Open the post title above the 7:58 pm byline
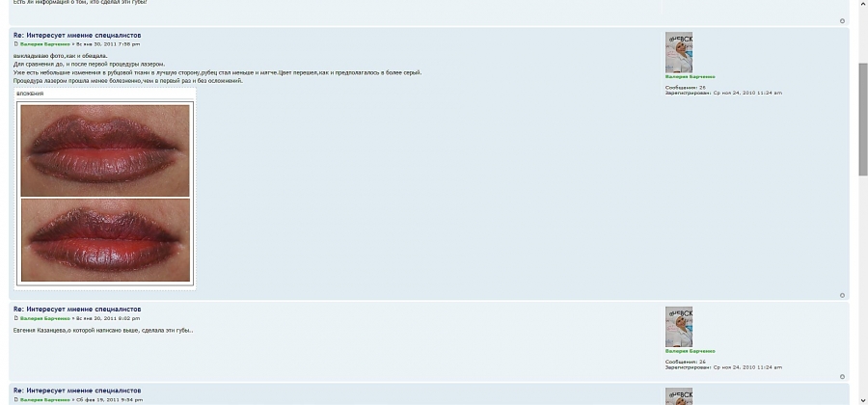 click(77, 36)
